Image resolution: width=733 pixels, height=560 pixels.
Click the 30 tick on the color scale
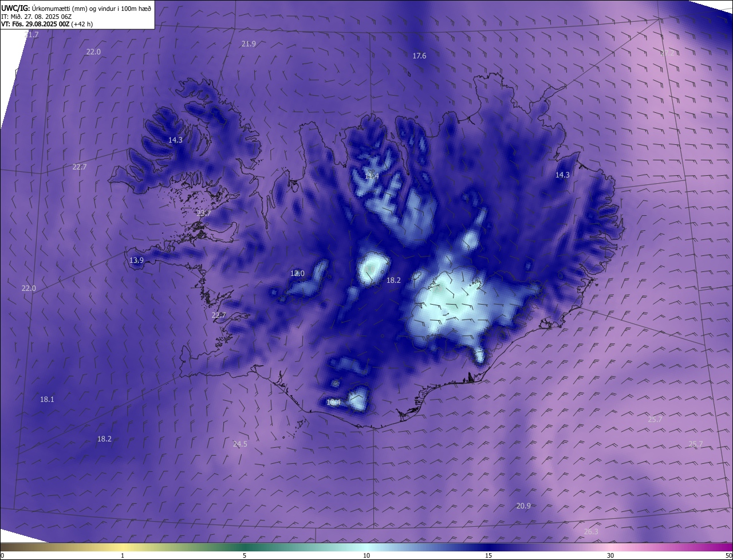pyautogui.click(x=610, y=555)
